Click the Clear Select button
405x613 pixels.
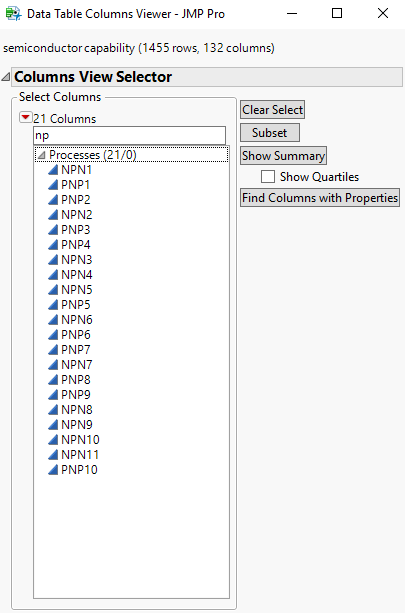[272, 110]
